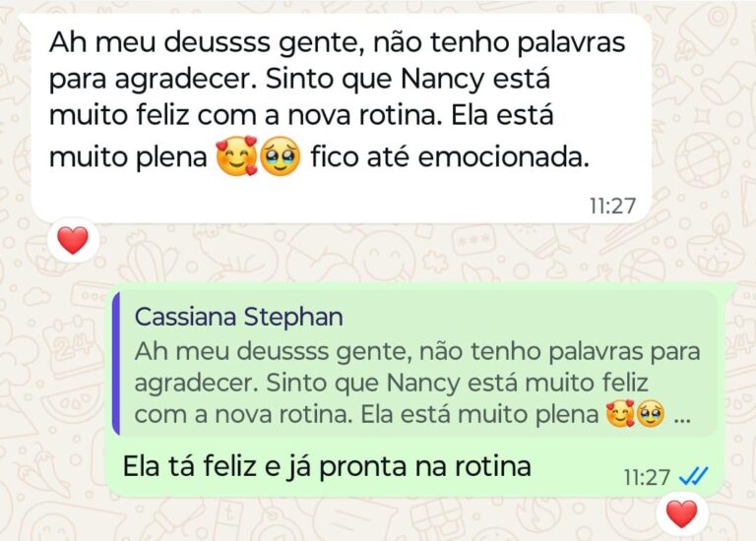Click the word 'Nancy' in the white bubble
756x541 pixels.
pos(442,80)
